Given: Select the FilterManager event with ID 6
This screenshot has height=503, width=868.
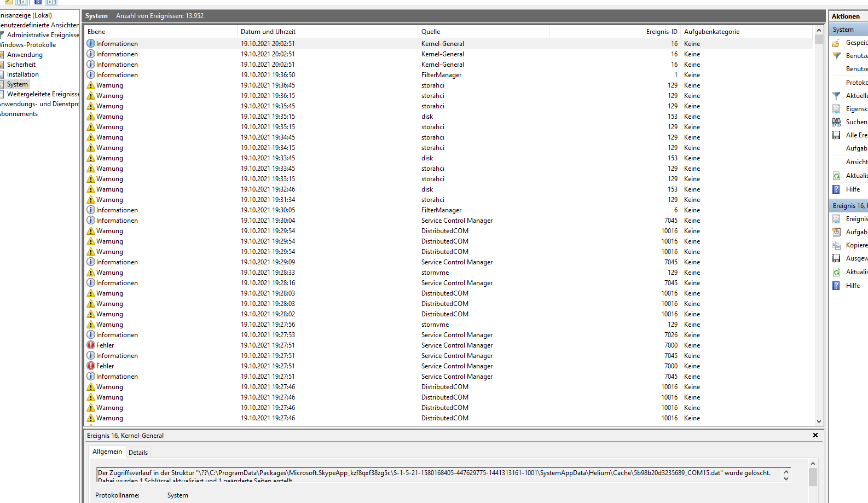Looking at the screenshot, I should point(448,210).
